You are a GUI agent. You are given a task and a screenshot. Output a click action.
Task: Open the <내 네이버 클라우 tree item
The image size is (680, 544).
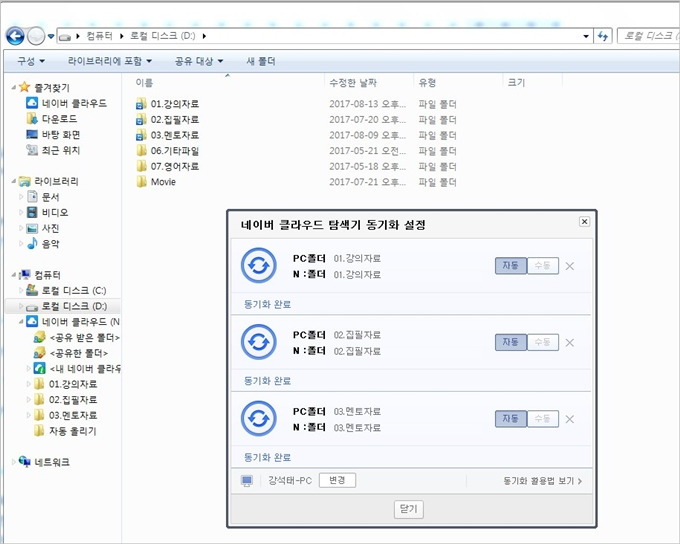click(x=77, y=369)
